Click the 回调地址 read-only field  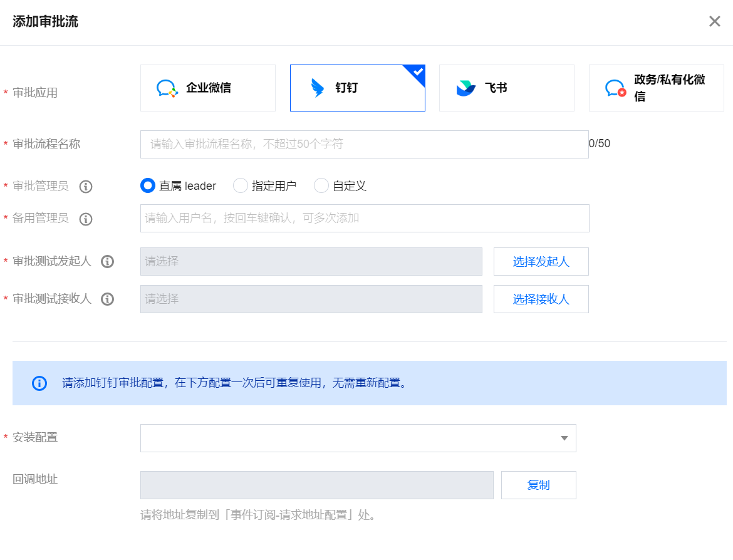317,485
